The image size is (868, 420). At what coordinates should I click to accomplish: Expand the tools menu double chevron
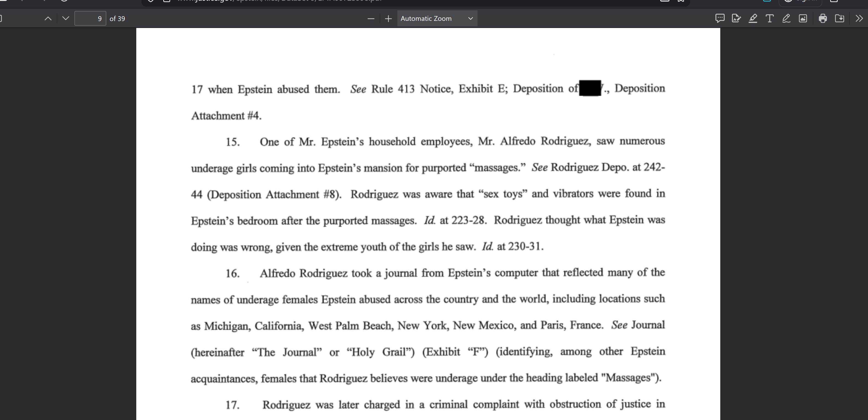point(859,18)
